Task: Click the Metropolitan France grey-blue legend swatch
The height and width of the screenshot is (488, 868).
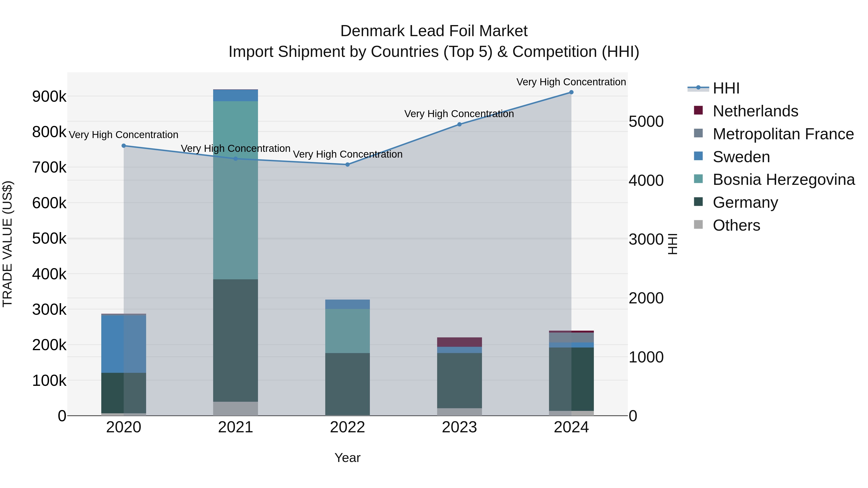Action: click(698, 133)
